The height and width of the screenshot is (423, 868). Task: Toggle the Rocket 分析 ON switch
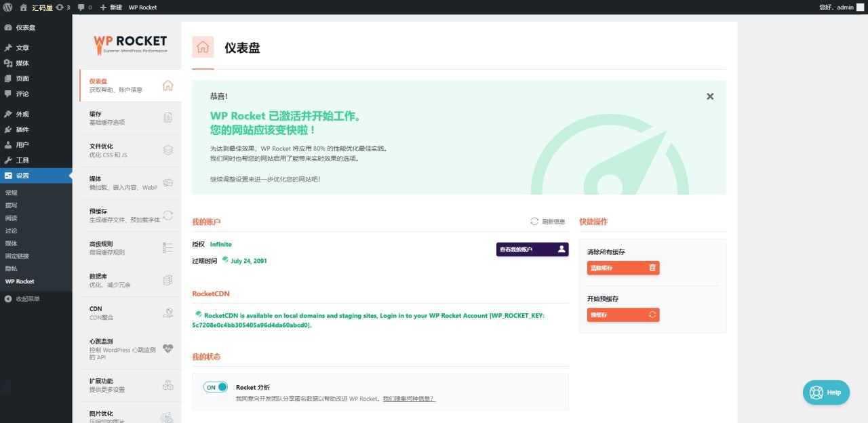[x=216, y=387]
